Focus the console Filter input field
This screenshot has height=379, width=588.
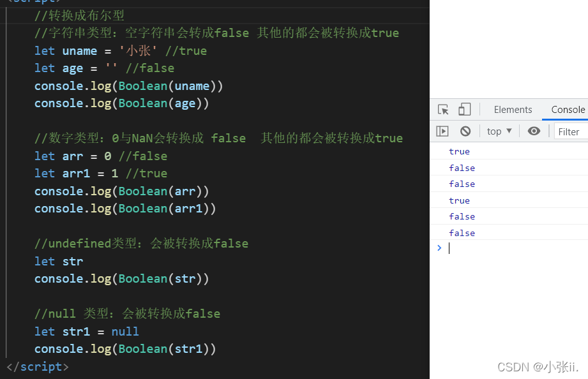click(x=571, y=131)
